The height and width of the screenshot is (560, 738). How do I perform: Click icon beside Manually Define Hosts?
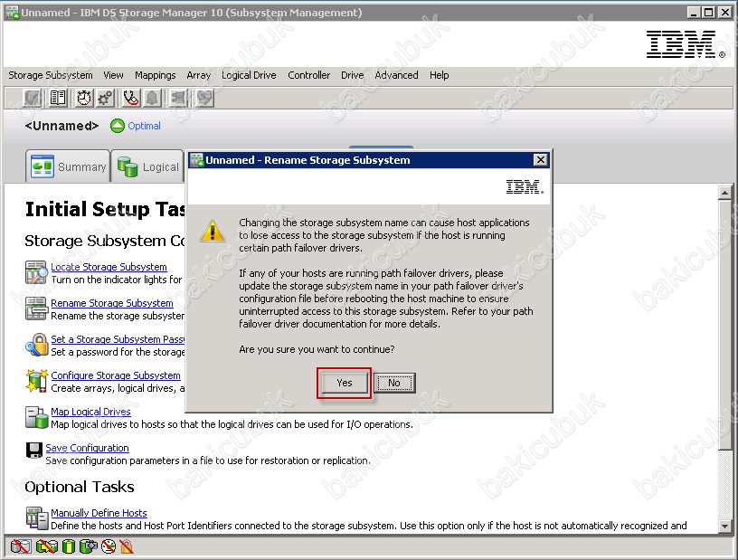37,518
